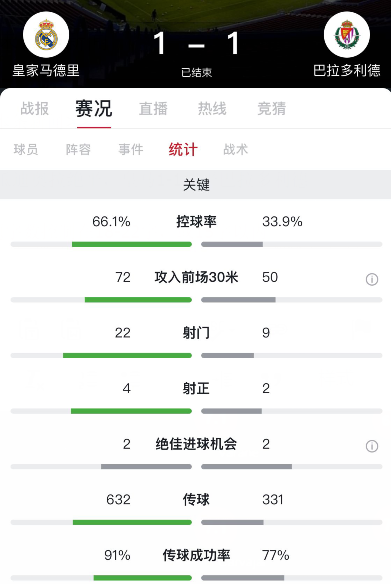Tap the Real Madrid club crest
Screen dimensions: 391x584
[x=46, y=35]
